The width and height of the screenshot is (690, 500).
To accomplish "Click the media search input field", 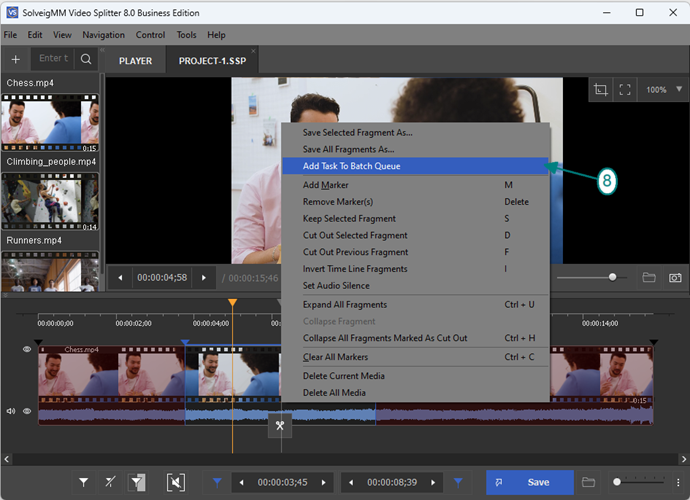I will (x=53, y=59).
